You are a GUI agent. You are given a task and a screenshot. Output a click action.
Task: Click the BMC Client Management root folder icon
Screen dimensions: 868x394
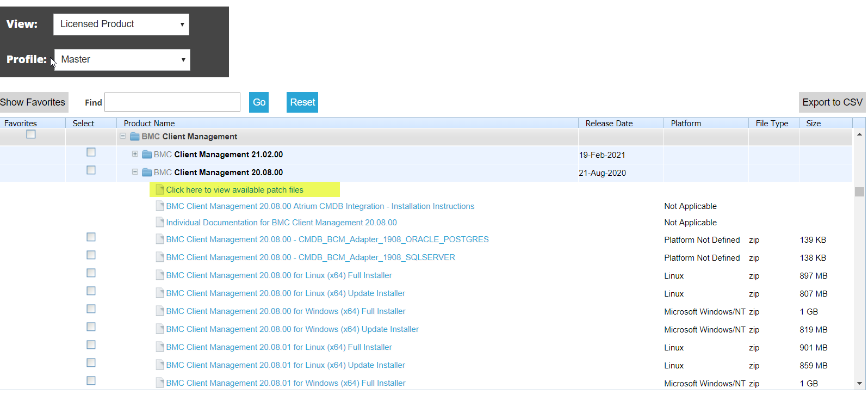point(135,137)
